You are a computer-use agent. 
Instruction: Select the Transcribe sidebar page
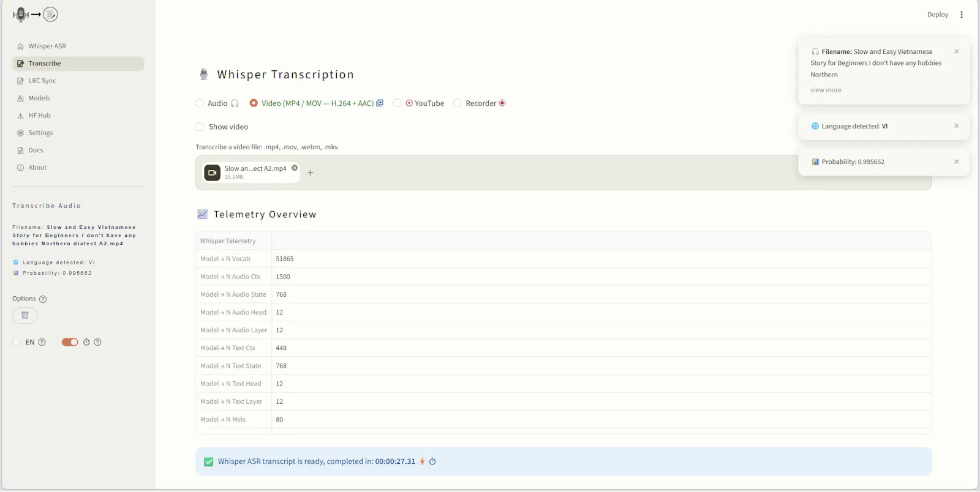78,64
